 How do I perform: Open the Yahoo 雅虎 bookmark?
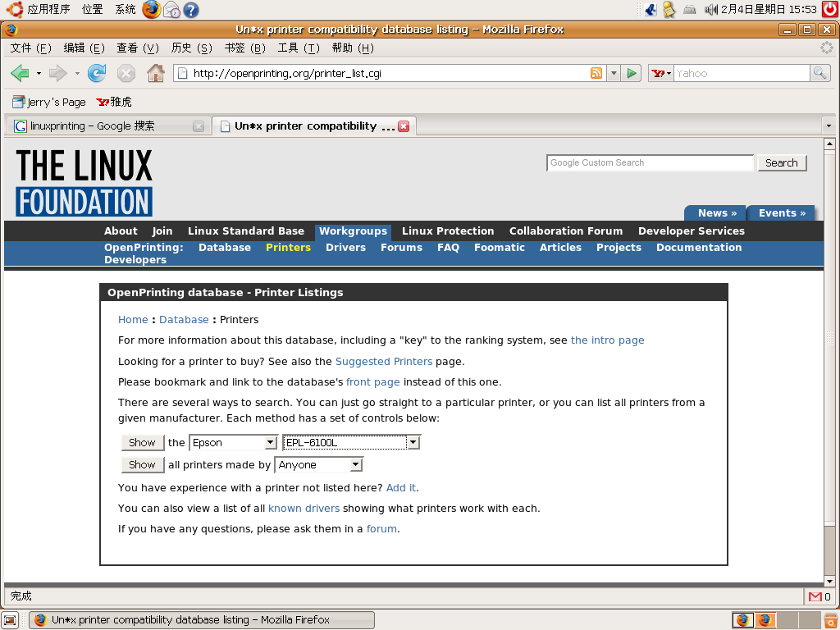113,102
